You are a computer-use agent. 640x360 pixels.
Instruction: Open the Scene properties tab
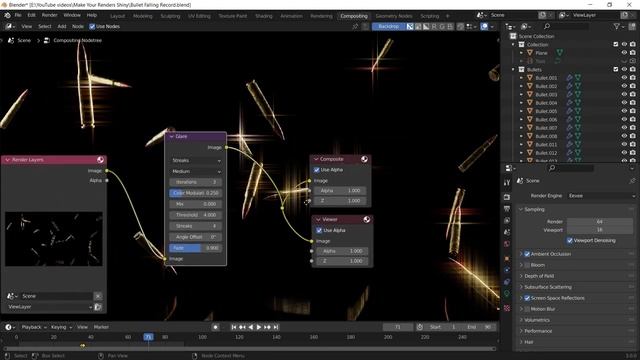(507, 232)
